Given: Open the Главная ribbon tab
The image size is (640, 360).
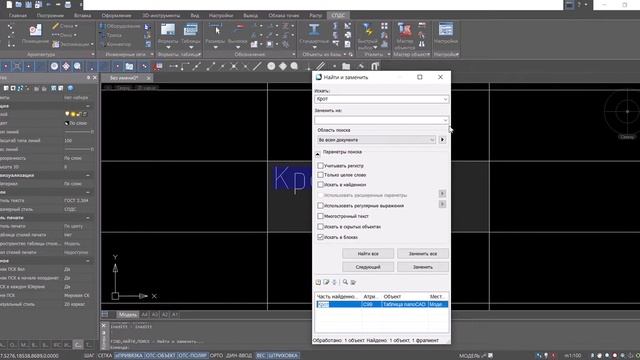Looking at the screenshot, I should pos(18,16).
